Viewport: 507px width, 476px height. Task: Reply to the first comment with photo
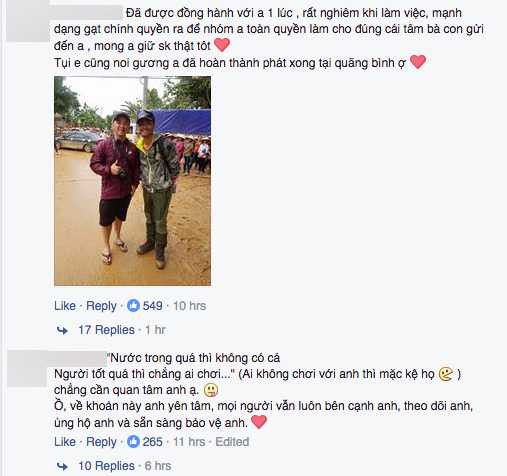[x=101, y=306]
